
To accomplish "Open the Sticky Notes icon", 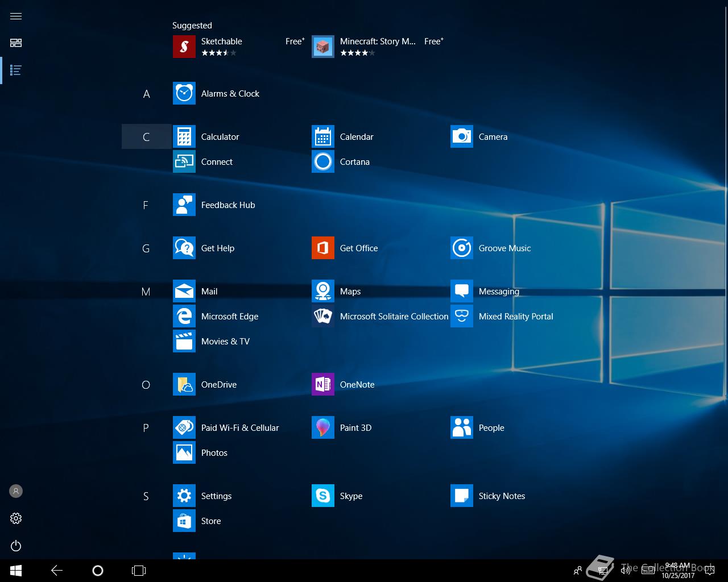I will click(x=462, y=496).
